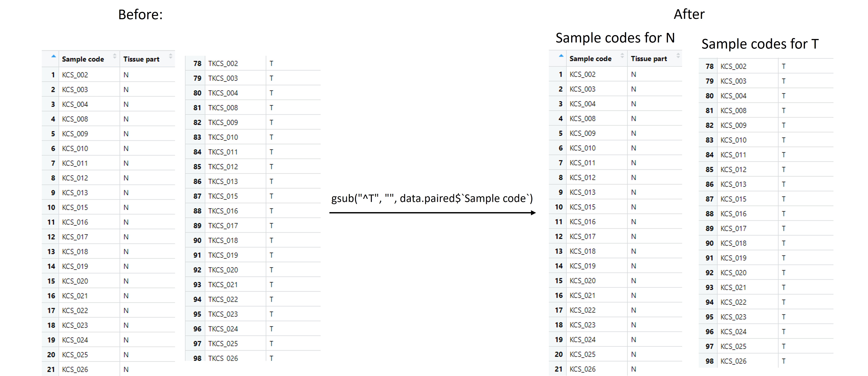Image resolution: width=868 pixels, height=376 pixels.
Task: Click blue ascending arrow in Before row-number header
Action: (53, 56)
